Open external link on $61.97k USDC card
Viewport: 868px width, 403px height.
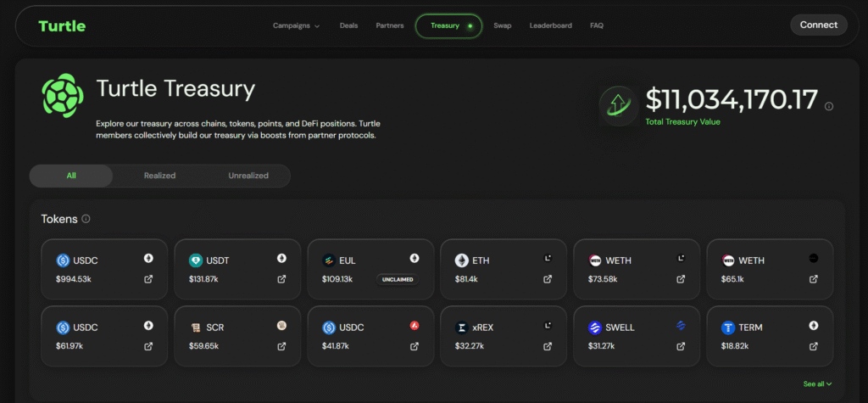coord(148,346)
